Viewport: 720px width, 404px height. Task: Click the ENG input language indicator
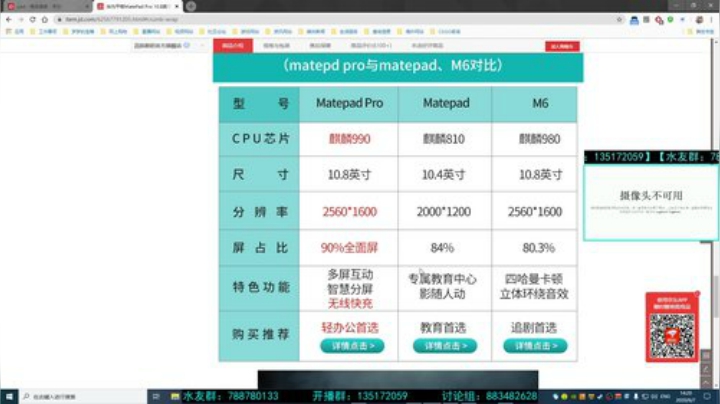click(x=666, y=397)
